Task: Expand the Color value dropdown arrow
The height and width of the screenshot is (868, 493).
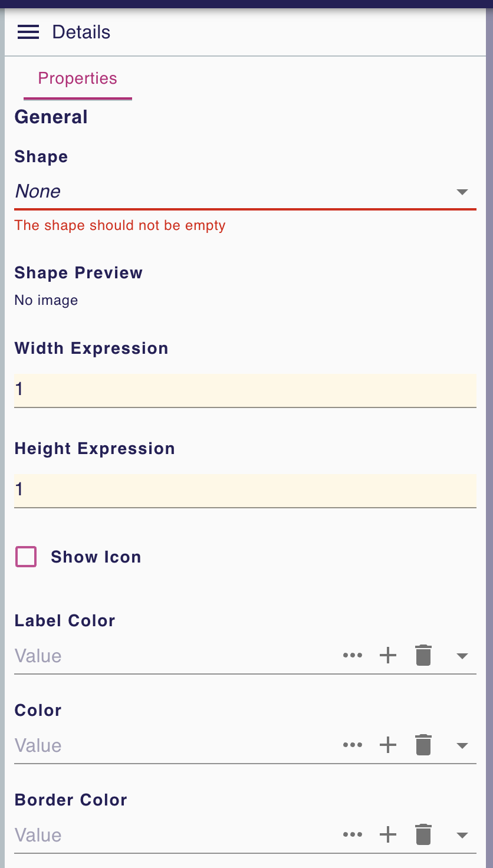Action: tap(462, 745)
